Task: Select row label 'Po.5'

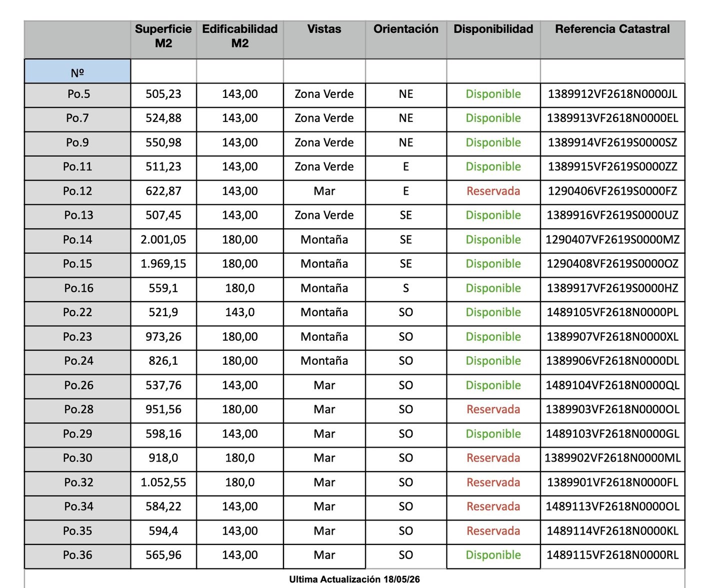Action: pyautogui.click(x=79, y=94)
